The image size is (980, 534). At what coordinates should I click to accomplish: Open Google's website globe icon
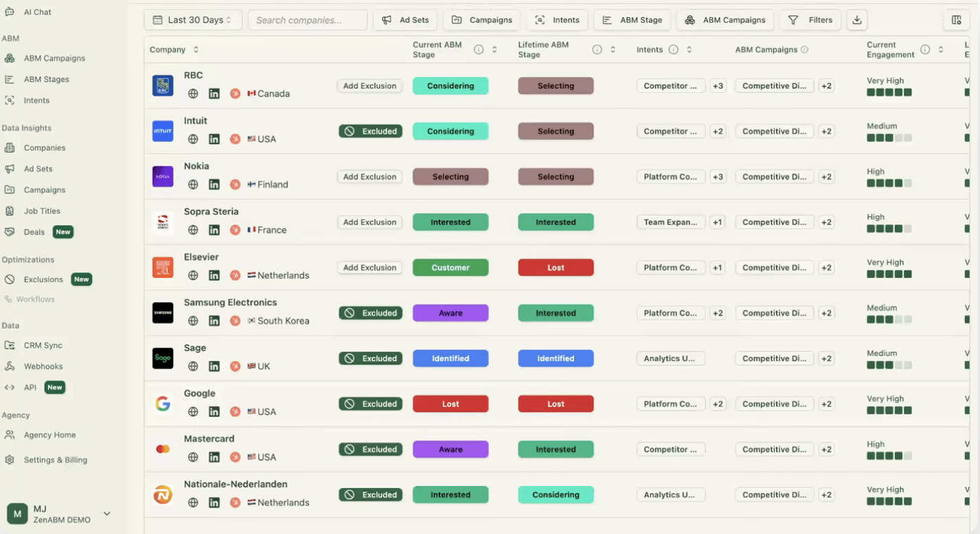pos(193,412)
